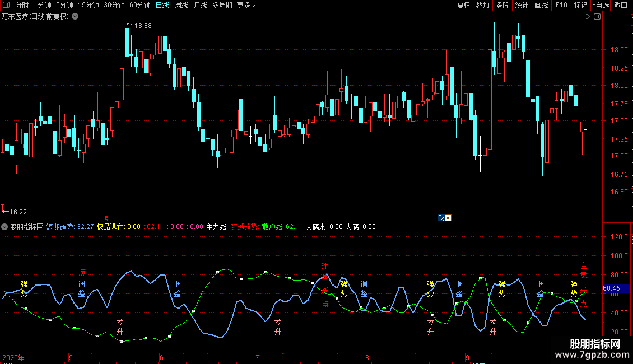Toggle the right panel icon near the diamond
Viewport: 633px width, 364px height.
(x=597, y=17)
